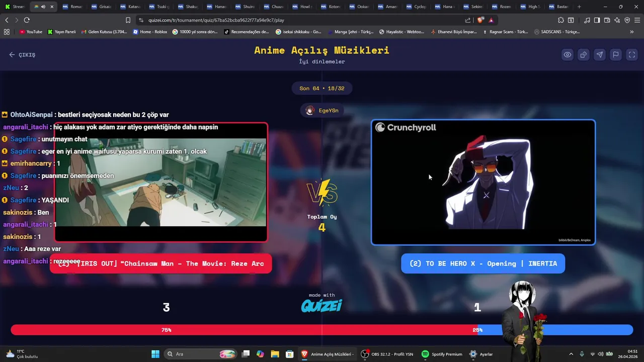
Task: Expand the bookmarks overflow chevron
Action: [x=632, y=32]
